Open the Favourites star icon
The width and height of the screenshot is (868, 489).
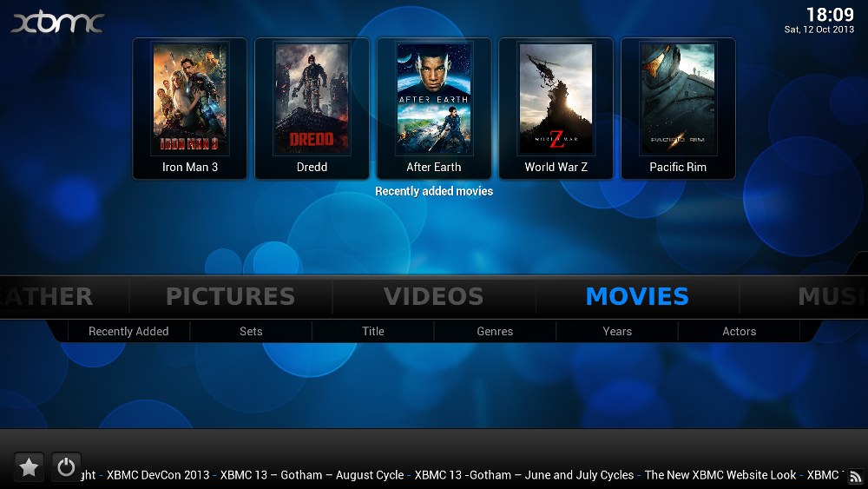29,467
